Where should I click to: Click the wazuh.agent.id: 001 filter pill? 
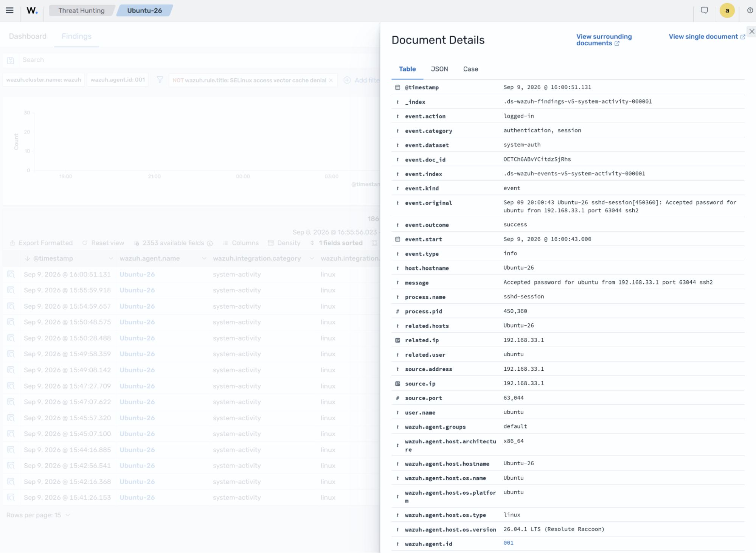click(118, 80)
